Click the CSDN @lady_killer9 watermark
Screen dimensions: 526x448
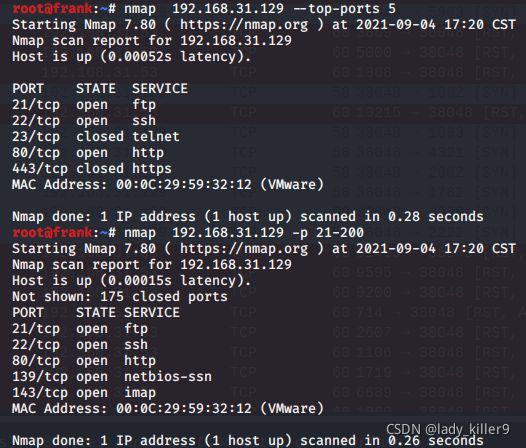pos(448,429)
